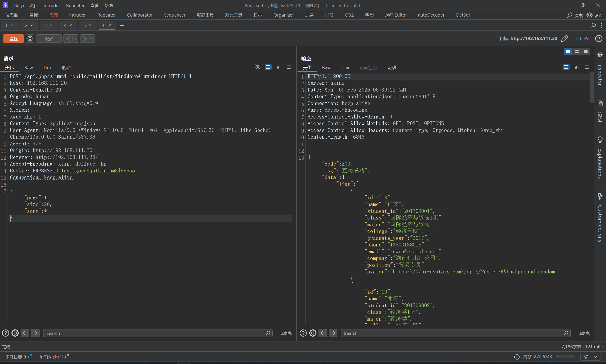Switch to the top-bottom stacked layout view
The height and width of the screenshot is (364, 606).
pos(577,51)
